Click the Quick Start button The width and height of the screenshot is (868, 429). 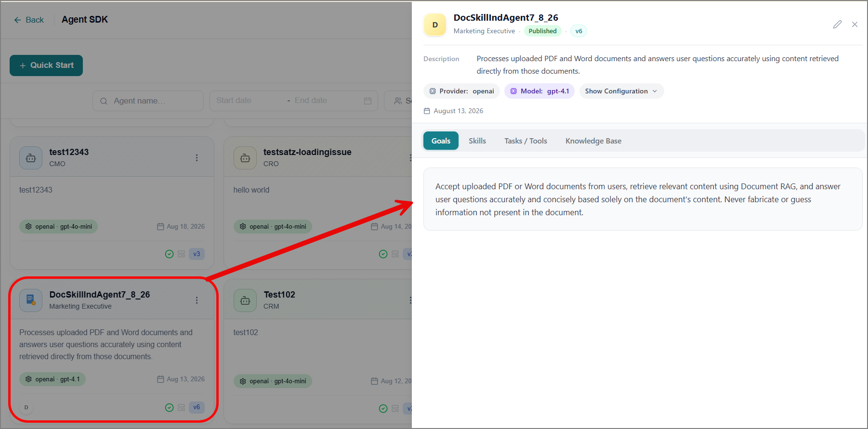pos(46,65)
